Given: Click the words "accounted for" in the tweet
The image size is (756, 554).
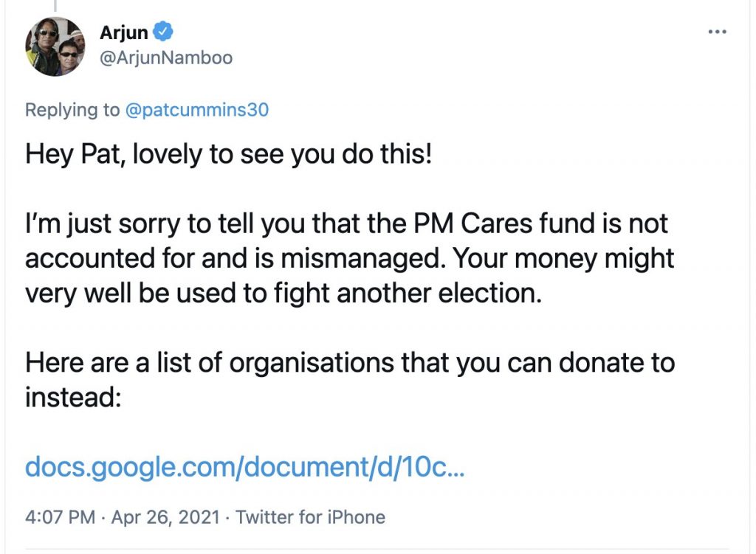Looking at the screenshot, I should [100, 259].
